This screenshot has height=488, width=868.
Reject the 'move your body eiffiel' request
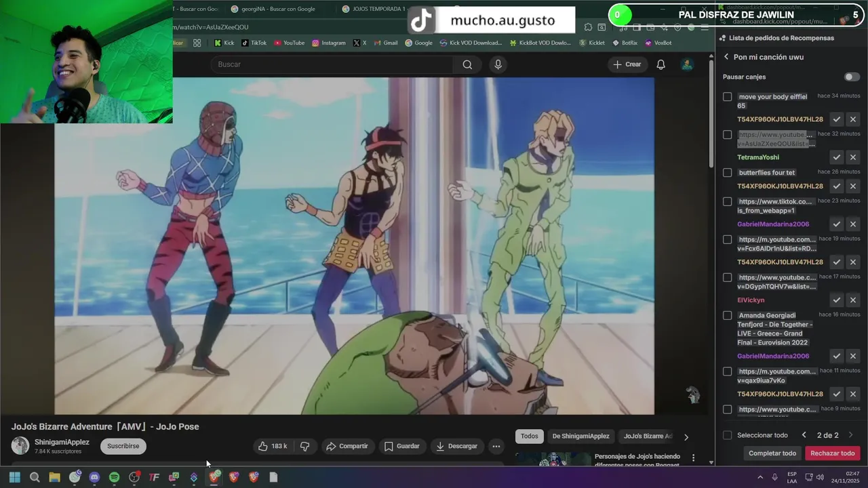(853, 119)
